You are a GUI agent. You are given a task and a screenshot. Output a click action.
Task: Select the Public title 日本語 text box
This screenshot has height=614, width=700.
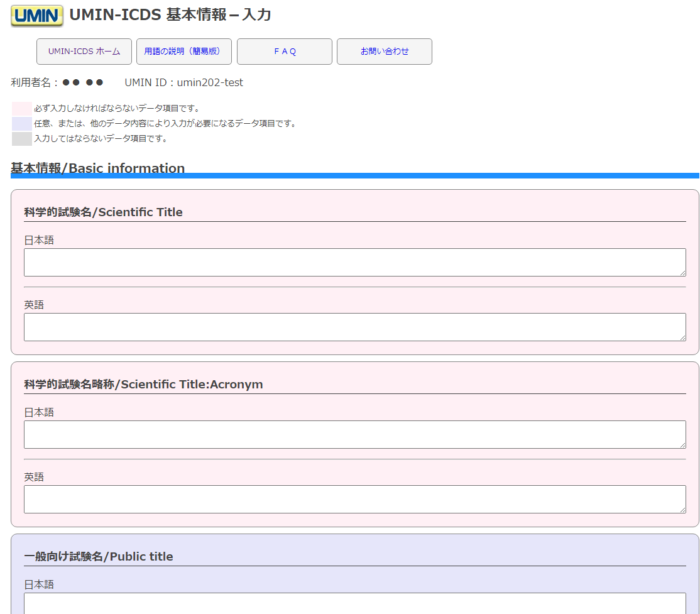[354, 603]
